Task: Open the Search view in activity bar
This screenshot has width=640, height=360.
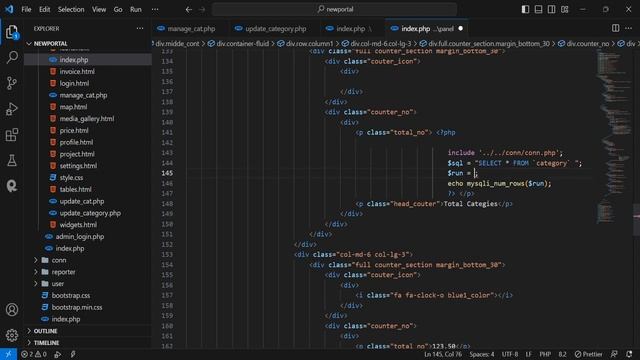Action: click(12, 58)
